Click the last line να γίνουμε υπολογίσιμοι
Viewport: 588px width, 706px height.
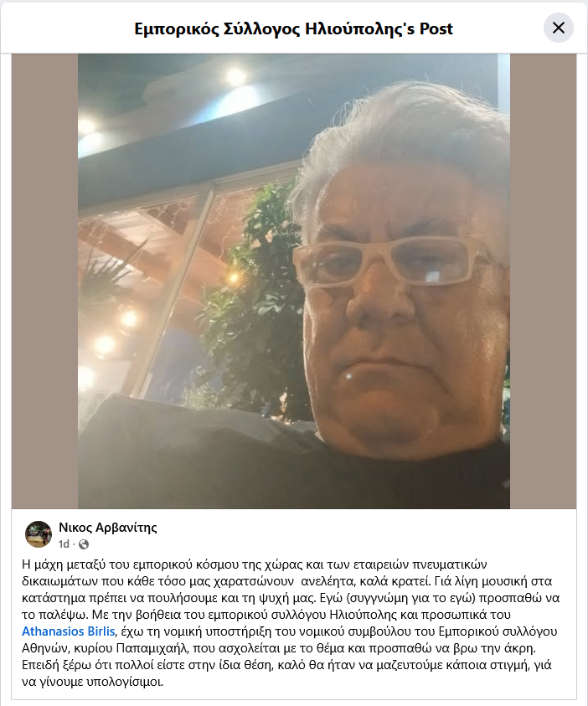[x=92, y=682]
